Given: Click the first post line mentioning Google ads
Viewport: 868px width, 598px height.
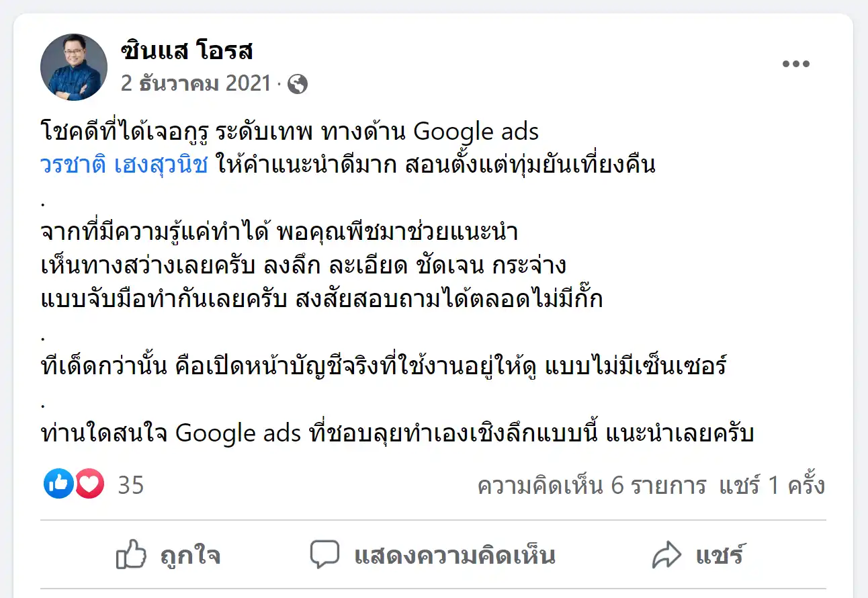Looking at the screenshot, I should [x=289, y=132].
